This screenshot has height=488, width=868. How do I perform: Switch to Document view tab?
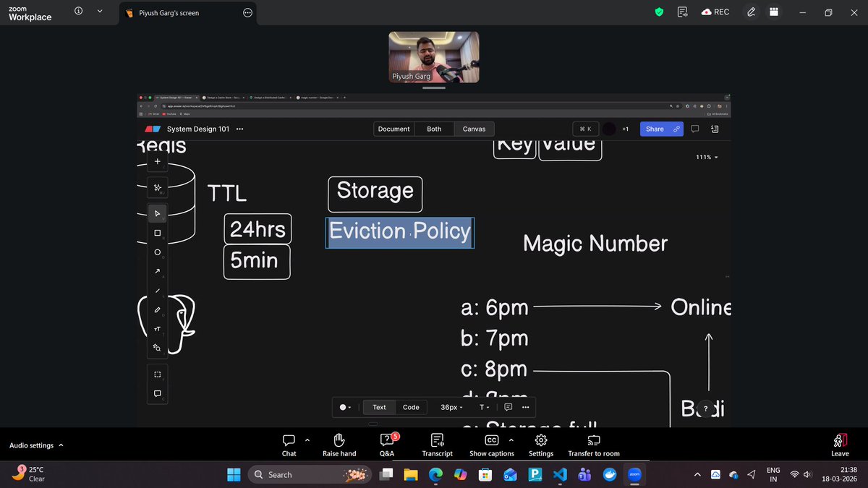pos(394,129)
